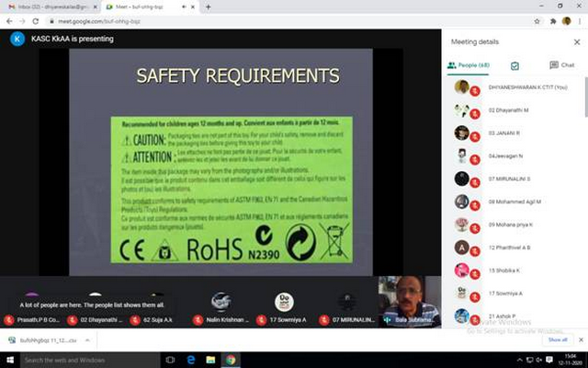Screen dimensions: 588x368
Task: Click Show all downloads
Action: tap(558, 339)
